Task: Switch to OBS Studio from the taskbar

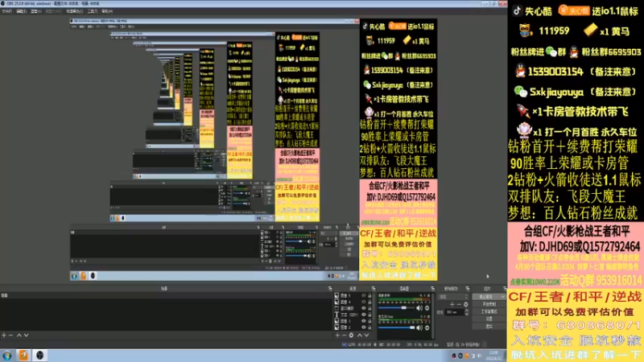Action: coord(39,356)
